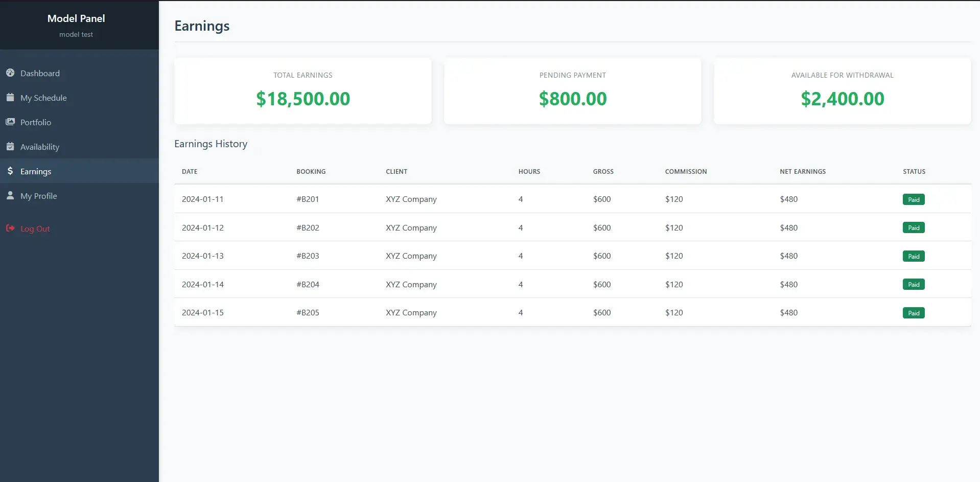Click the Dashboard palette icon in sidebar
The width and height of the screenshot is (980, 482).
(x=10, y=73)
